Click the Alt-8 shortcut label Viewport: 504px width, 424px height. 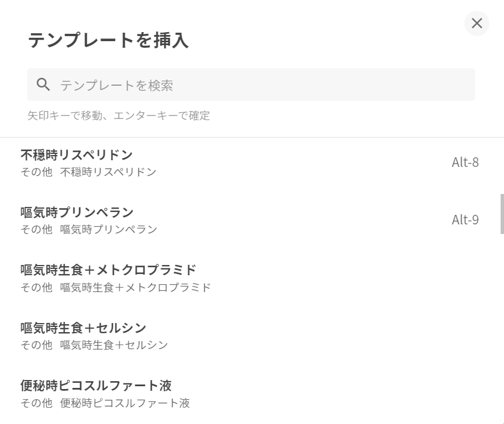click(465, 162)
